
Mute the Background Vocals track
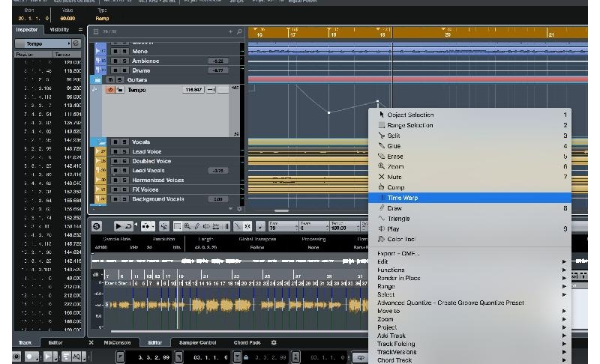pos(115,199)
